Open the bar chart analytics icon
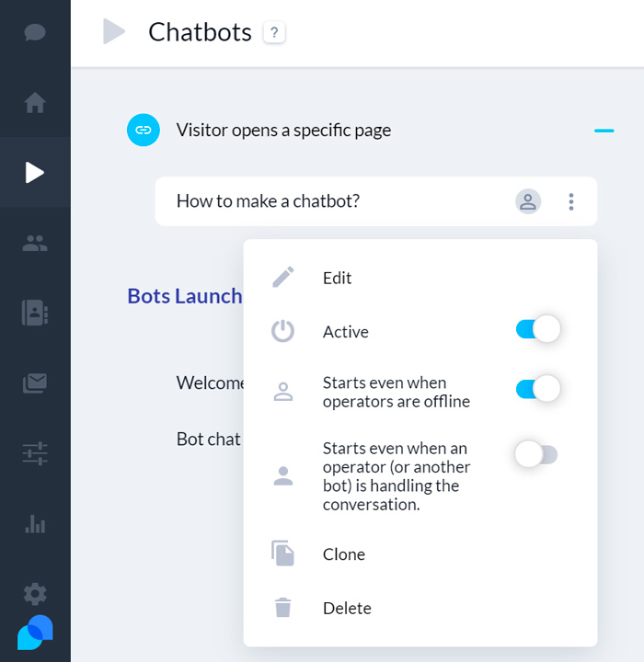644x662 pixels. pos(35,524)
